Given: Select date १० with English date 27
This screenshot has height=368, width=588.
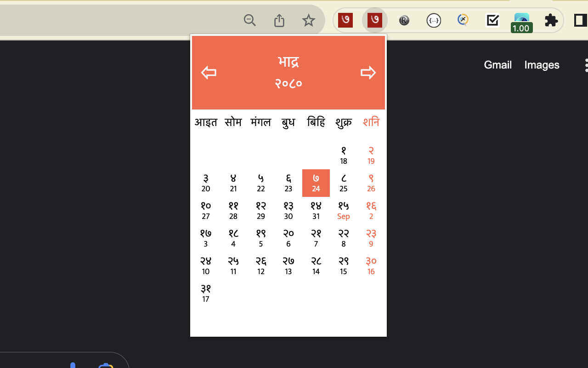Looking at the screenshot, I should click(x=206, y=211).
